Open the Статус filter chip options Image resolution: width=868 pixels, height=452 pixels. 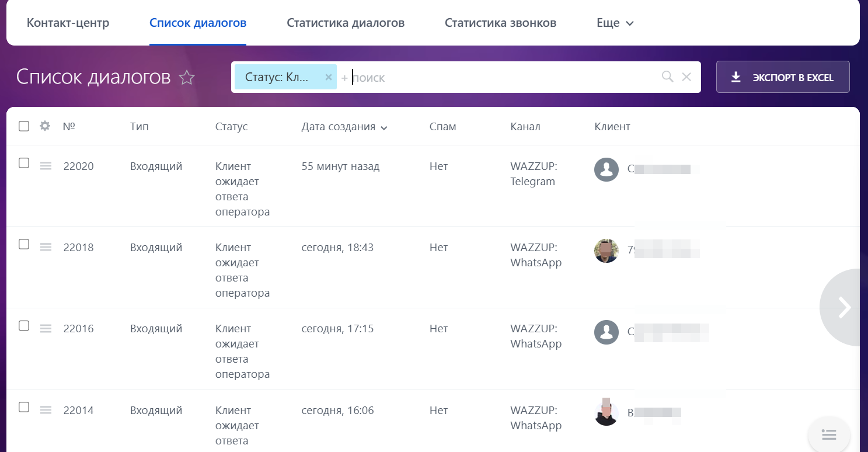(x=277, y=77)
